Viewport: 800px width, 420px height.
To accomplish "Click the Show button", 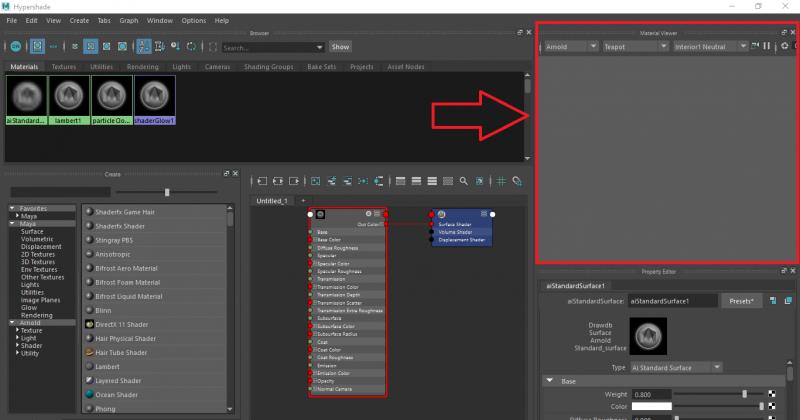I will (x=340, y=47).
